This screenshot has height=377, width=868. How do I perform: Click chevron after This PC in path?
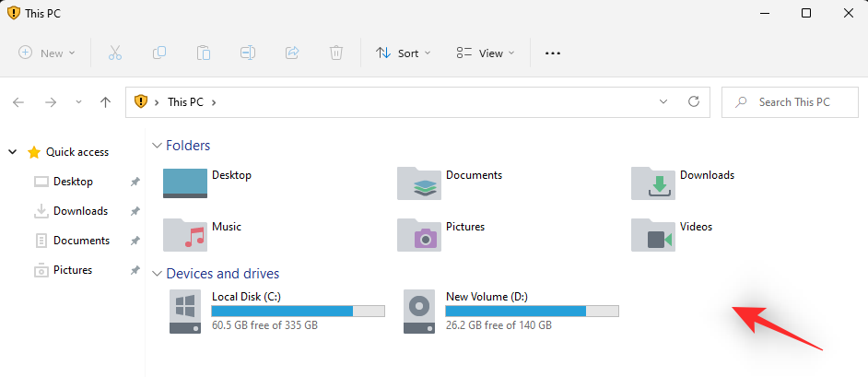[214, 102]
